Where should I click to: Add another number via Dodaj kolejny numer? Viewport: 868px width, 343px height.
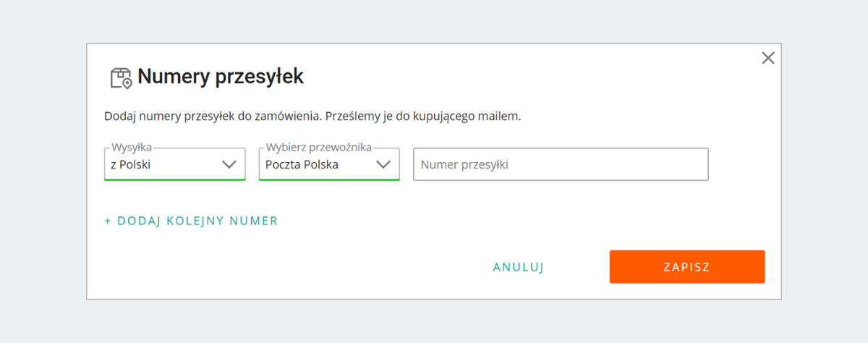(197, 221)
